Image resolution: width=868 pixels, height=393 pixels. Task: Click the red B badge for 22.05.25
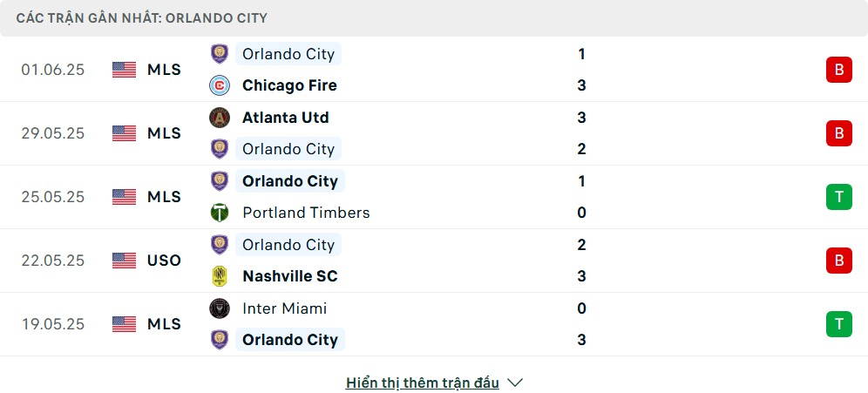pos(838,261)
